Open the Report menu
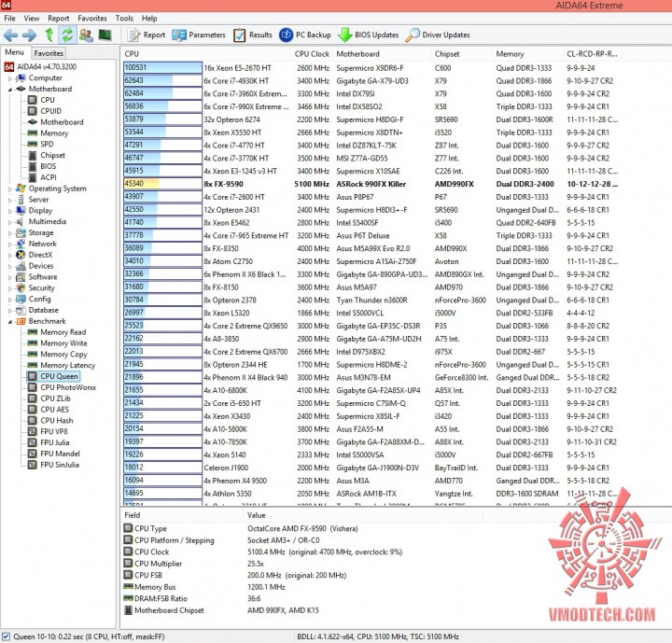This screenshot has height=643, width=672. click(x=58, y=19)
